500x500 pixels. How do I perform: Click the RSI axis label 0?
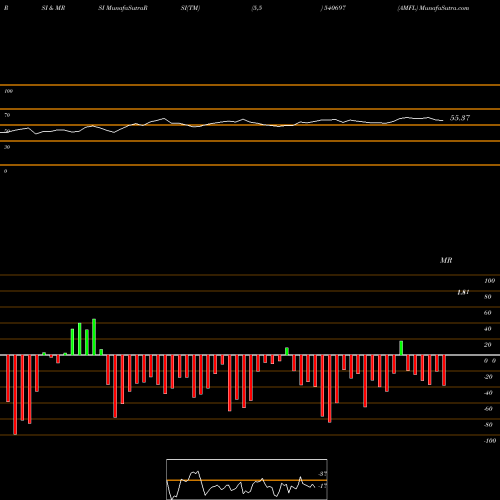pyautogui.click(x=5, y=171)
